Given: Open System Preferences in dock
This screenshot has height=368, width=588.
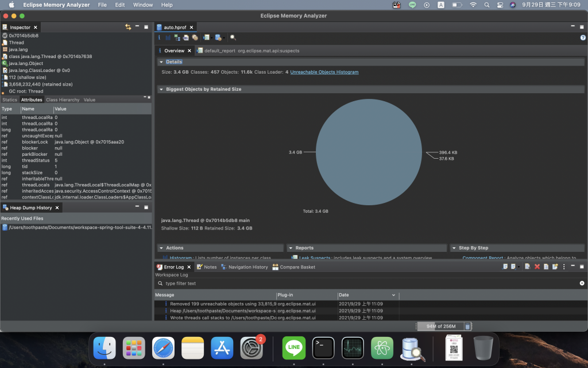Looking at the screenshot, I should click(x=252, y=348).
